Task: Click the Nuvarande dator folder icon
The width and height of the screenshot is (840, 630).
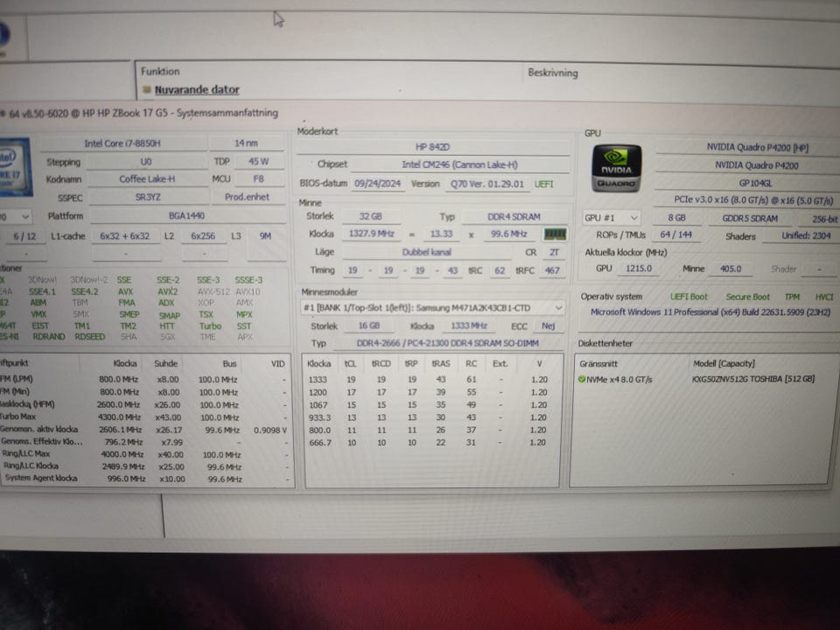Action: pyautogui.click(x=147, y=89)
